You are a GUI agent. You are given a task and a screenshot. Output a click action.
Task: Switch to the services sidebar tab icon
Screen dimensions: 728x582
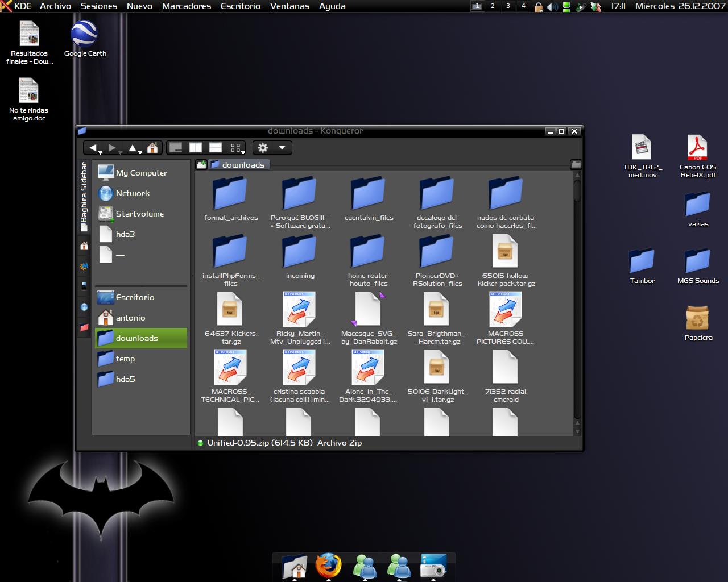(x=84, y=266)
